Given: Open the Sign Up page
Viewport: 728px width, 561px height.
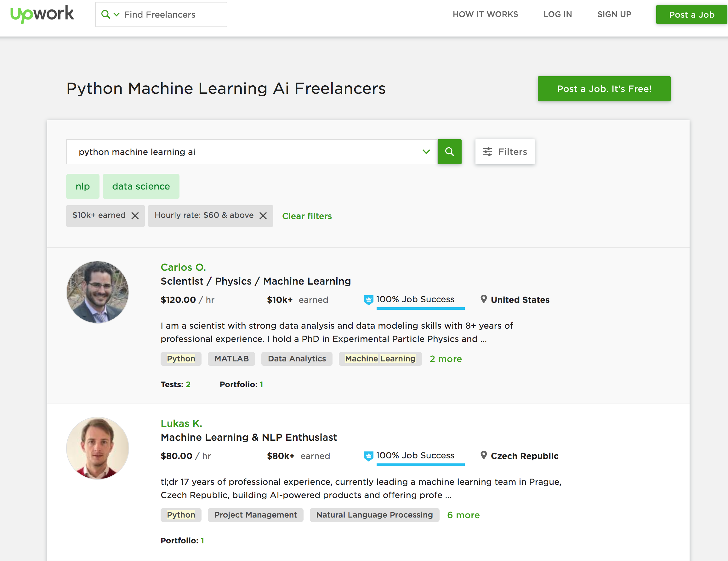Looking at the screenshot, I should tap(614, 14).
